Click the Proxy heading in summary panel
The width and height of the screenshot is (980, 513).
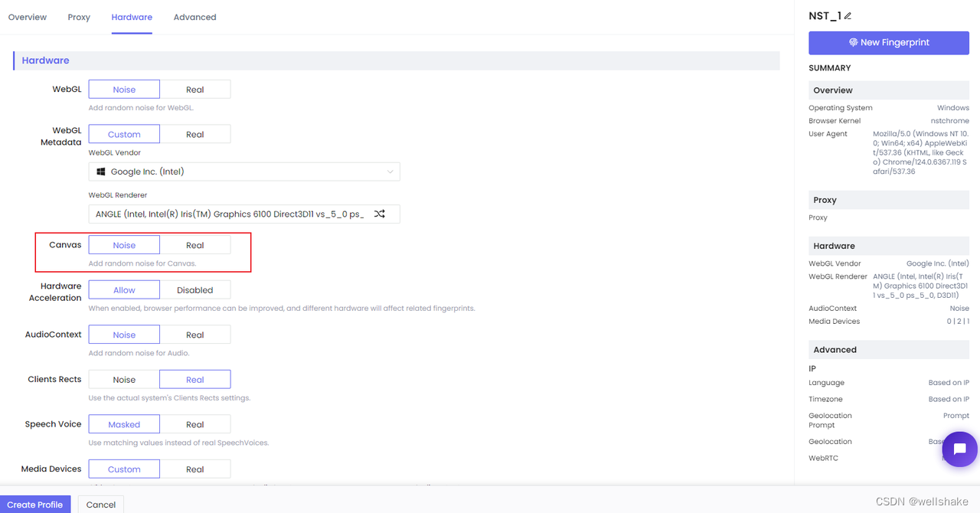point(825,200)
